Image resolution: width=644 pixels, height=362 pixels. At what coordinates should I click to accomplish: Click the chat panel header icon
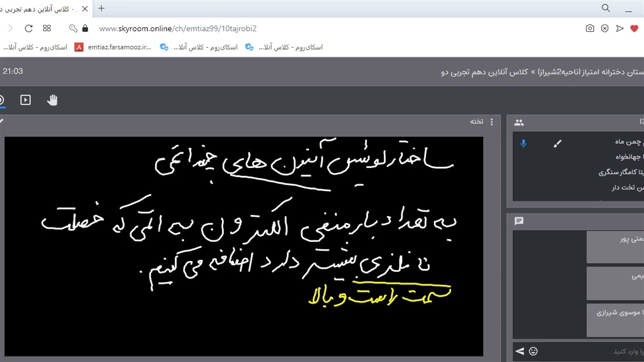click(x=519, y=221)
